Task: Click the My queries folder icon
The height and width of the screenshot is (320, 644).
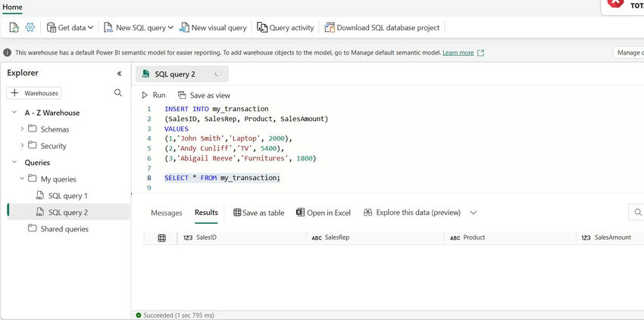Action: (x=32, y=179)
